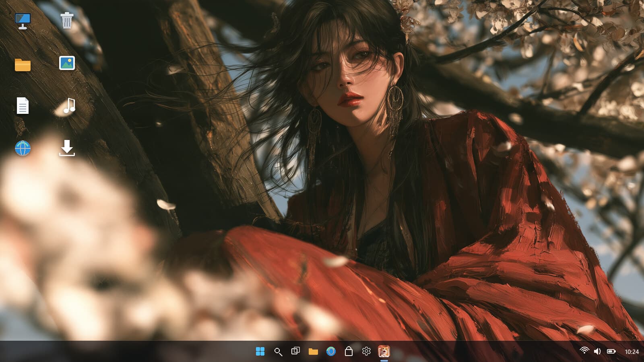Click the volume speaker tray icon
Viewport: 644px width, 362px height.
[x=597, y=352]
